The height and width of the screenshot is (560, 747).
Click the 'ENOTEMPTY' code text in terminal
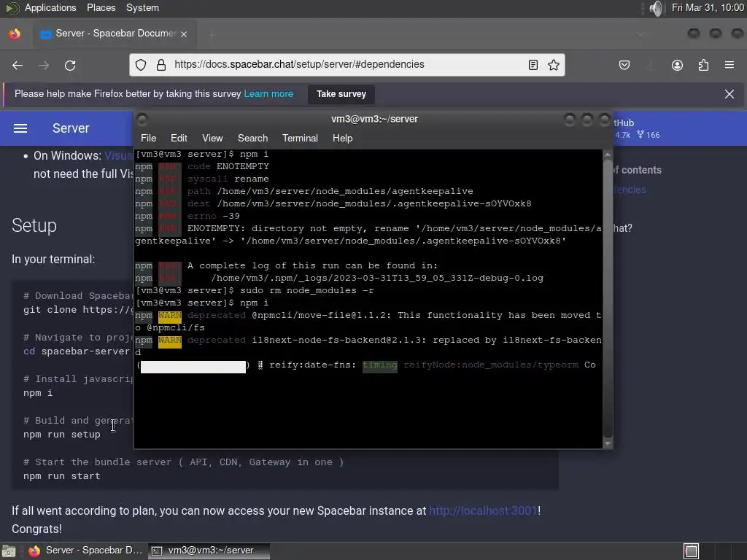point(242,167)
